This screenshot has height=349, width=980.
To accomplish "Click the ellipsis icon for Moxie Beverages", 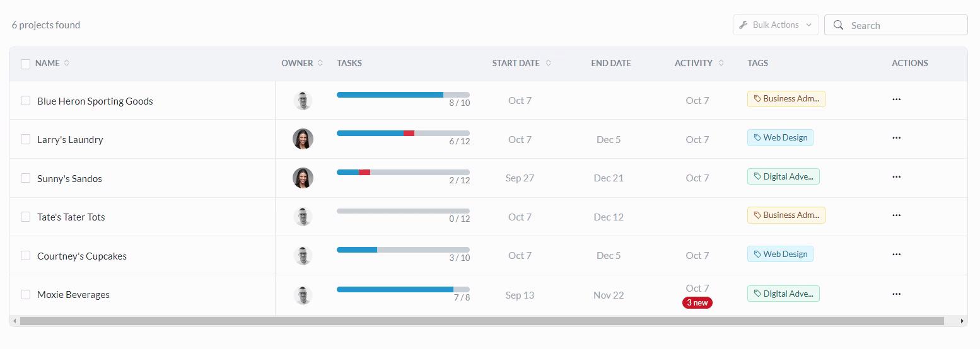I will click(x=896, y=294).
